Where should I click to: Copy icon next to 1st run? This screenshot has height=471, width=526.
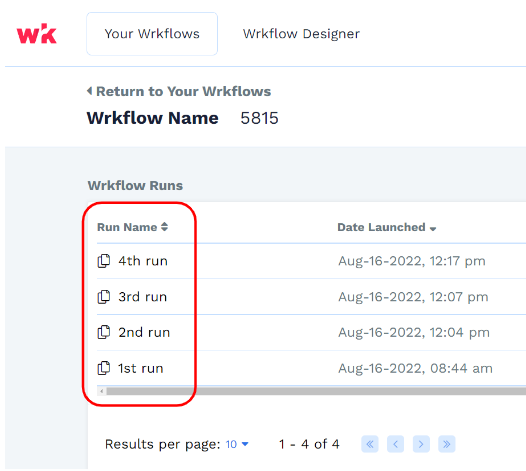tap(104, 368)
